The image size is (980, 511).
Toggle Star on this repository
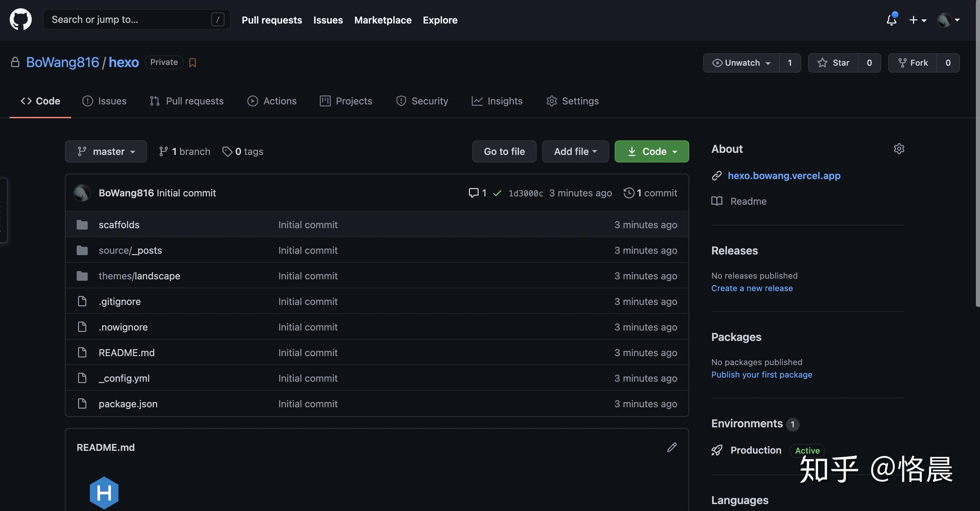point(833,63)
